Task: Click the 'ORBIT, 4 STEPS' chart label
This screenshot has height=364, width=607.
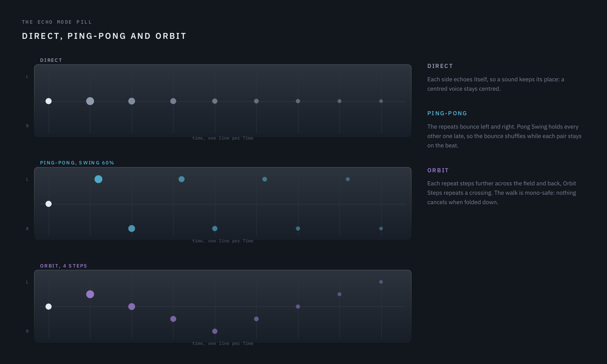Action: (64, 266)
